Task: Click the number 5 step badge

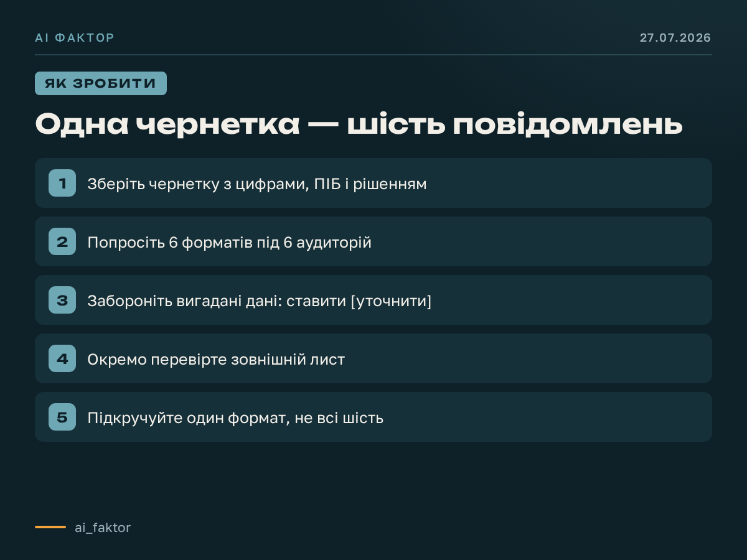Action: (62, 417)
